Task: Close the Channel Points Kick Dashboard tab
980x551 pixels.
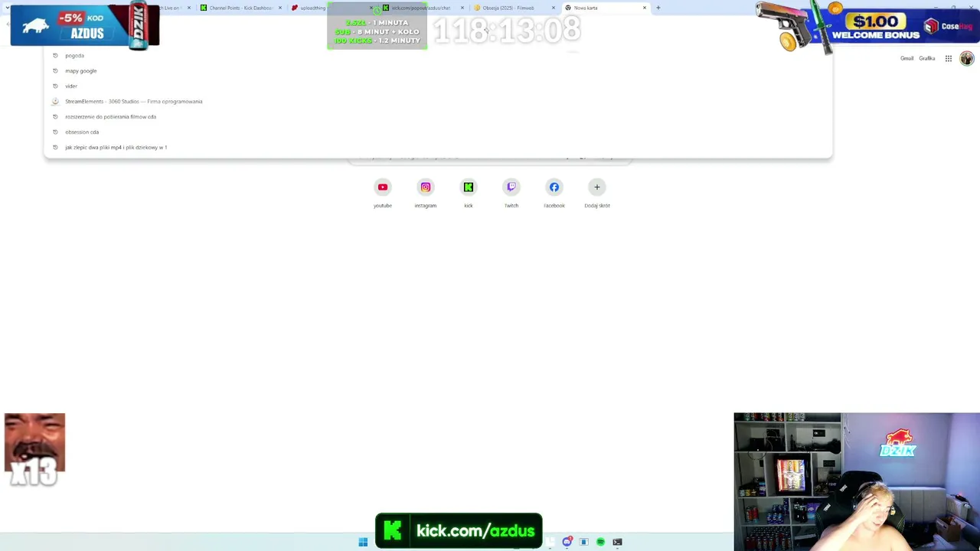Action: pyautogui.click(x=280, y=8)
